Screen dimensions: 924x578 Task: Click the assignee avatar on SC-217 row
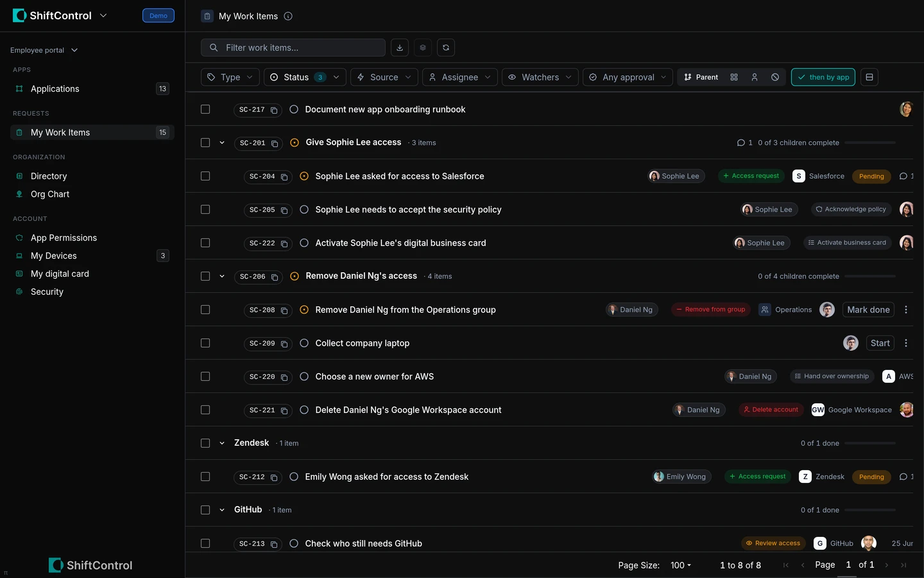[x=906, y=109]
